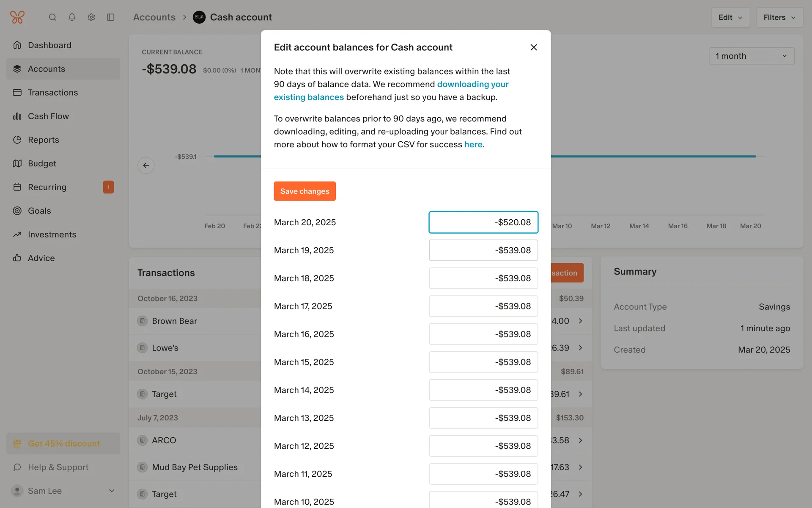Click the search magnifier icon
Image resolution: width=812 pixels, height=508 pixels.
[52, 17]
